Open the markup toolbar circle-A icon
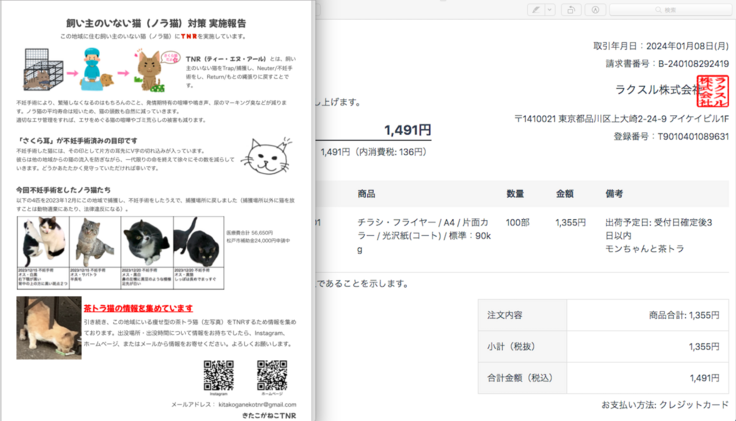This screenshot has width=736, height=421. (597, 9)
